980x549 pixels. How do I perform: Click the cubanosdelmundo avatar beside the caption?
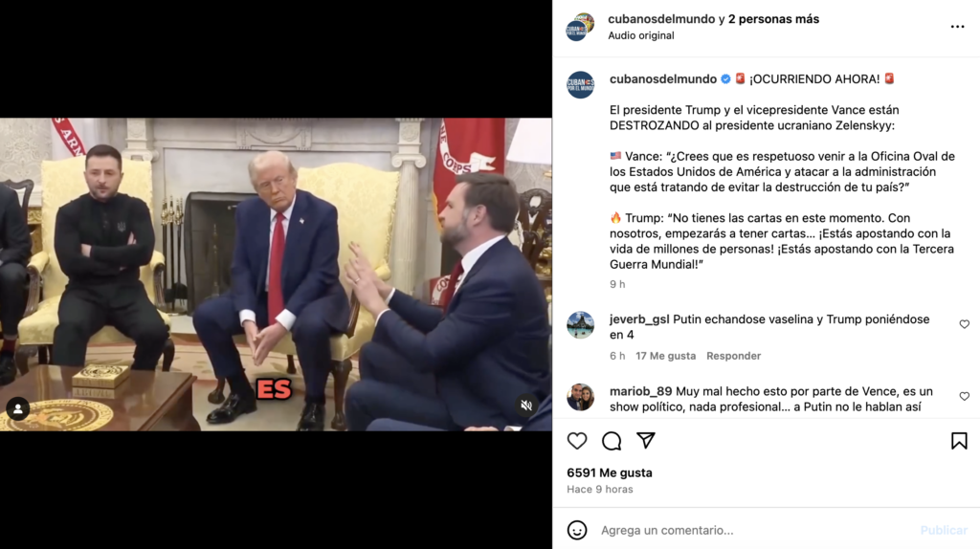click(580, 85)
